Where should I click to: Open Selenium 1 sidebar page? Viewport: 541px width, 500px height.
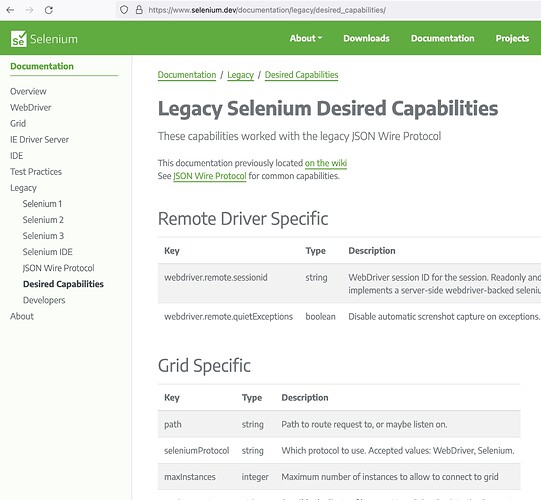pos(42,204)
